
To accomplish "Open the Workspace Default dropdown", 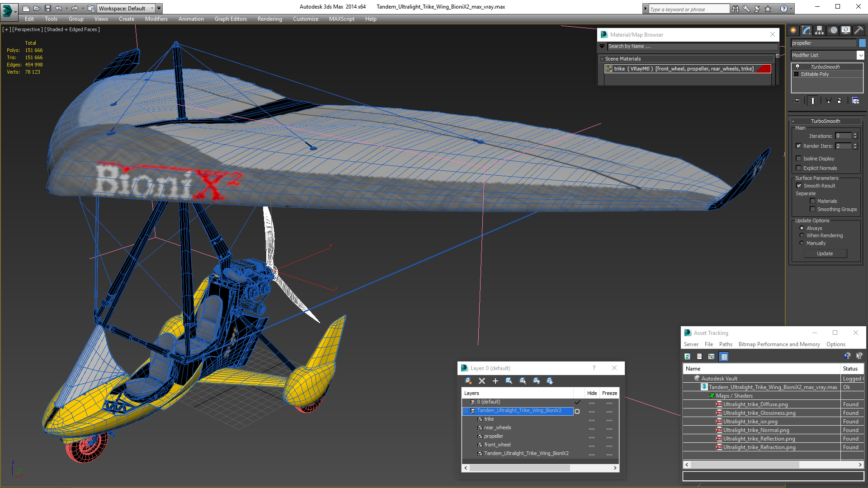I will click(126, 8).
